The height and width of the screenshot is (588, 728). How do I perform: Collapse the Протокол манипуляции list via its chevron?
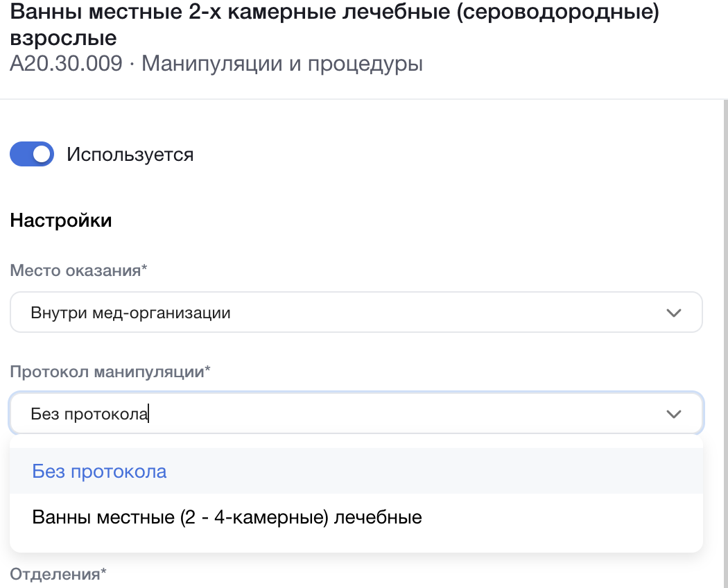tap(673, 414)
